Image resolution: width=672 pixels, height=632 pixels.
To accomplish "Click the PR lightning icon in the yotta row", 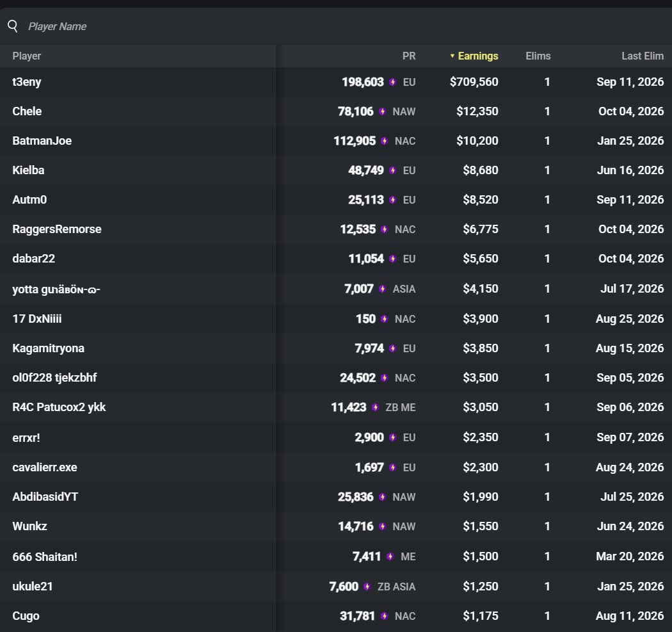I will [382, 289].
